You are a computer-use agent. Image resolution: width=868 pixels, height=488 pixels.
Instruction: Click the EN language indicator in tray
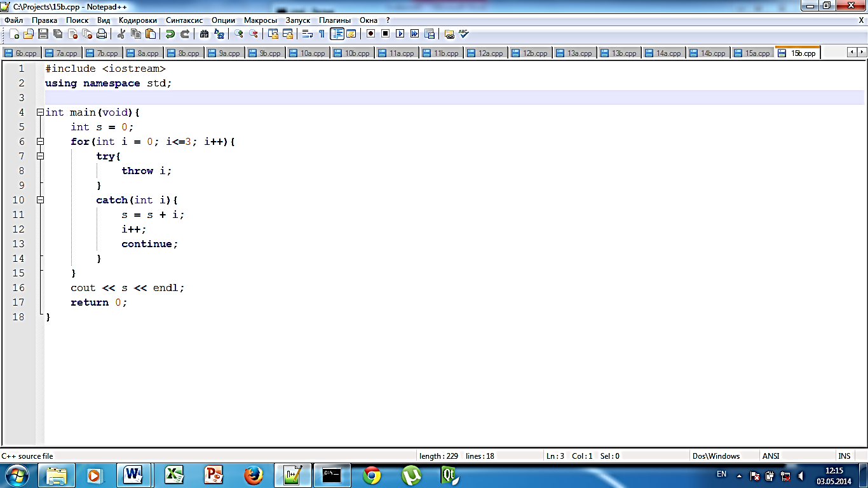pos(721,474)
